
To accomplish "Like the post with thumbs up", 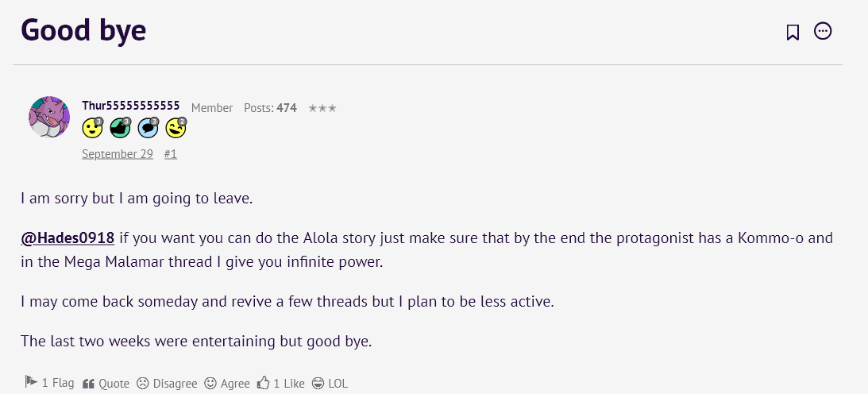I will point(281,383).
